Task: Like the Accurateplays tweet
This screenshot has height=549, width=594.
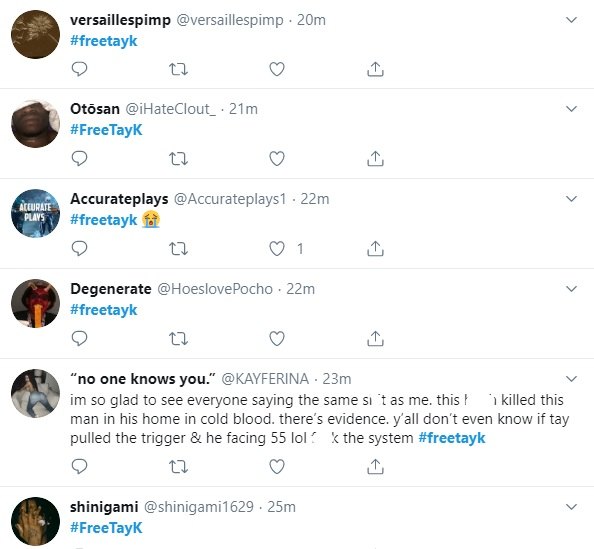Action: pos(277,249)
